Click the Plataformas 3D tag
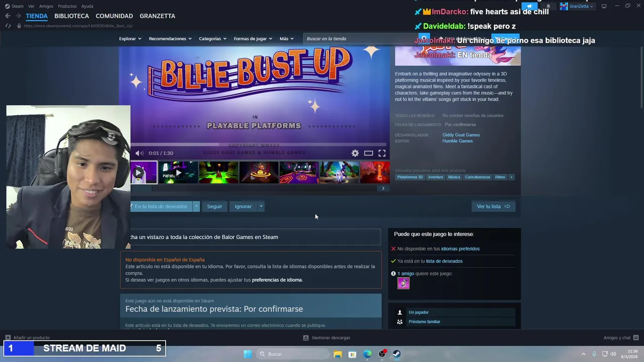644x362 pixels. [x=410, y=177]
